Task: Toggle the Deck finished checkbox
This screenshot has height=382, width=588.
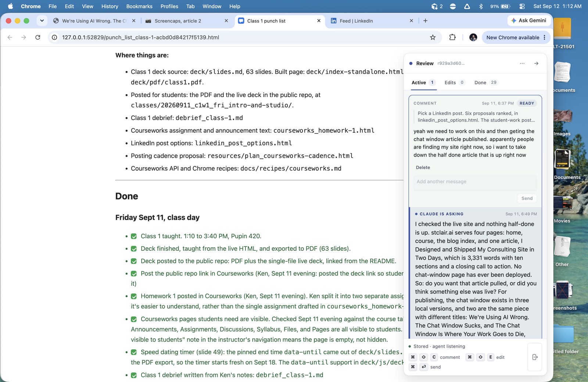Action: (x=134, y=249)
